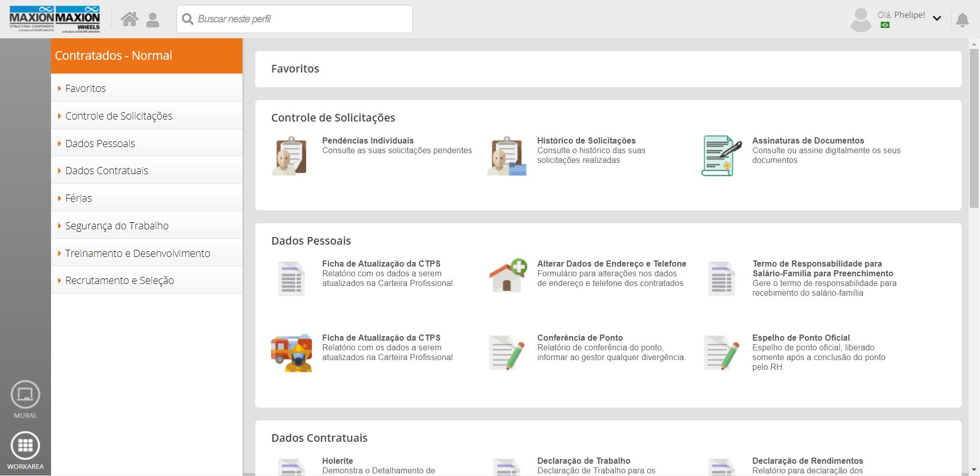
Task: Click the scrollbar up arrow
Action: (x=974, y=44)
